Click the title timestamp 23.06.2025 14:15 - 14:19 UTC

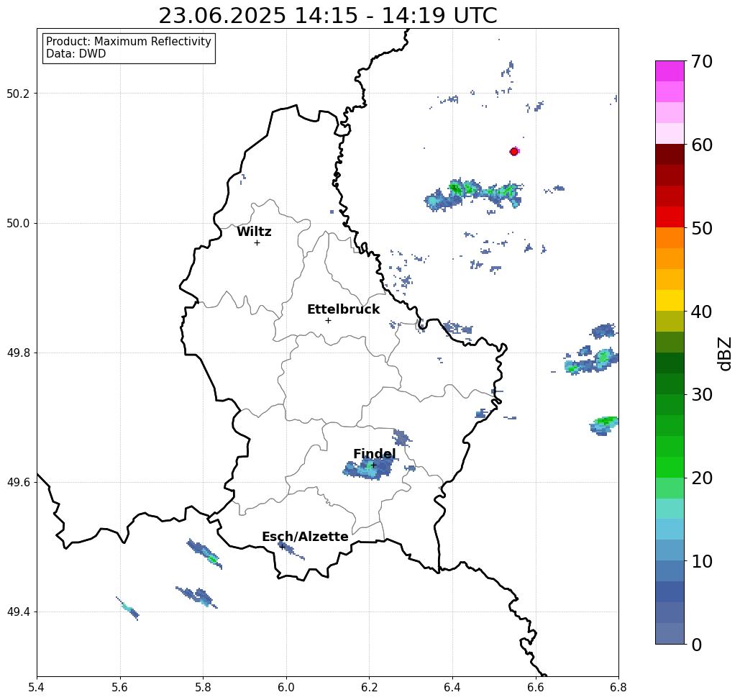[x=327, y=16]
